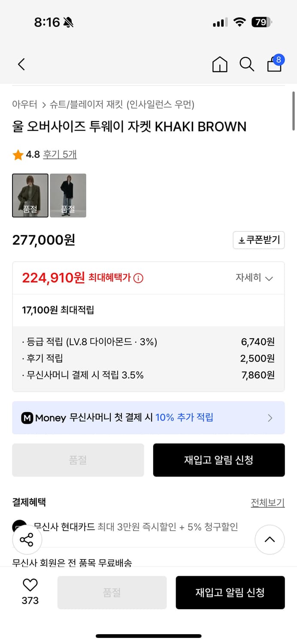Tap the info icon next to 최대혜택가

[137, 278]
